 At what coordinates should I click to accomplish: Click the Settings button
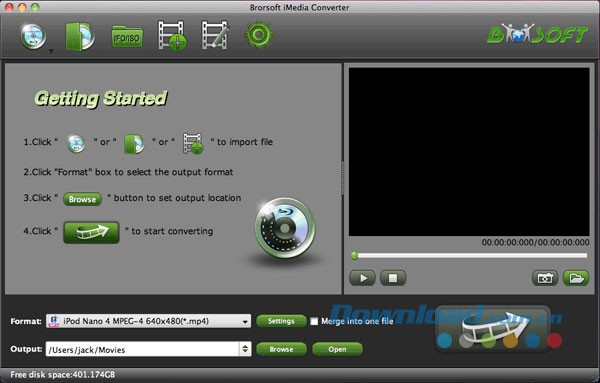point(281,321)
